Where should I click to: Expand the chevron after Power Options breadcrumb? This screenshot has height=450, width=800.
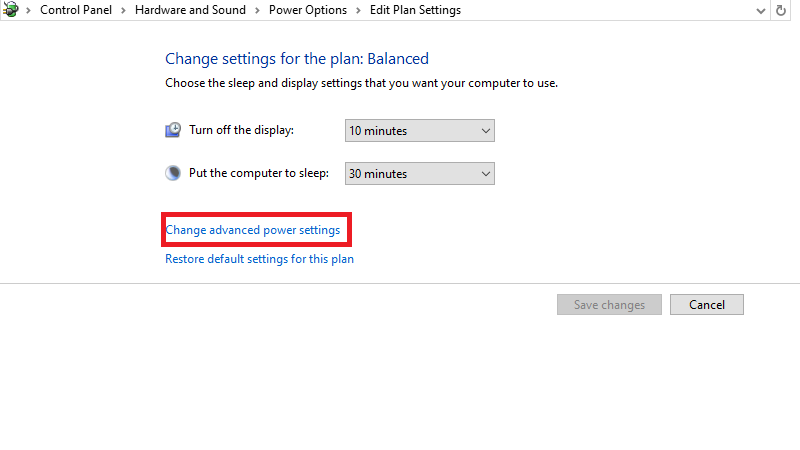[x=358, y=10]
